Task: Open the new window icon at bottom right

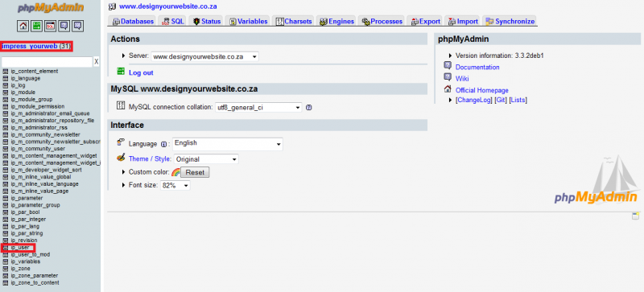Action: click(635, 216)
